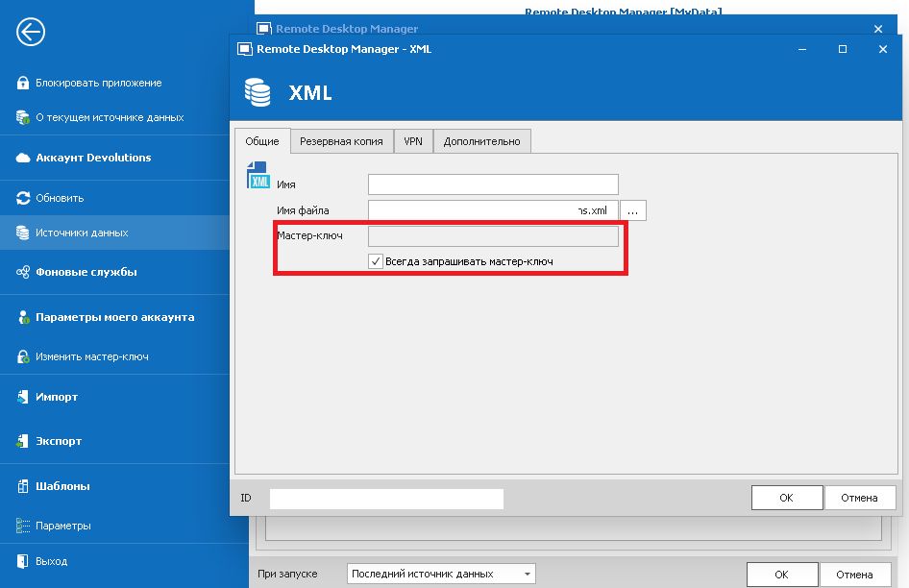
Task: Maximize the XML dialog window
Action: pyautogui.click(x=843, y=49)
